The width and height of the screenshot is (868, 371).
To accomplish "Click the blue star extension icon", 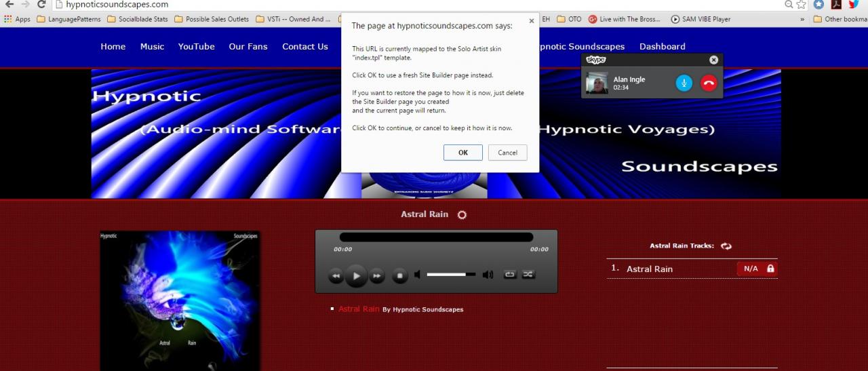I will 819,4.
